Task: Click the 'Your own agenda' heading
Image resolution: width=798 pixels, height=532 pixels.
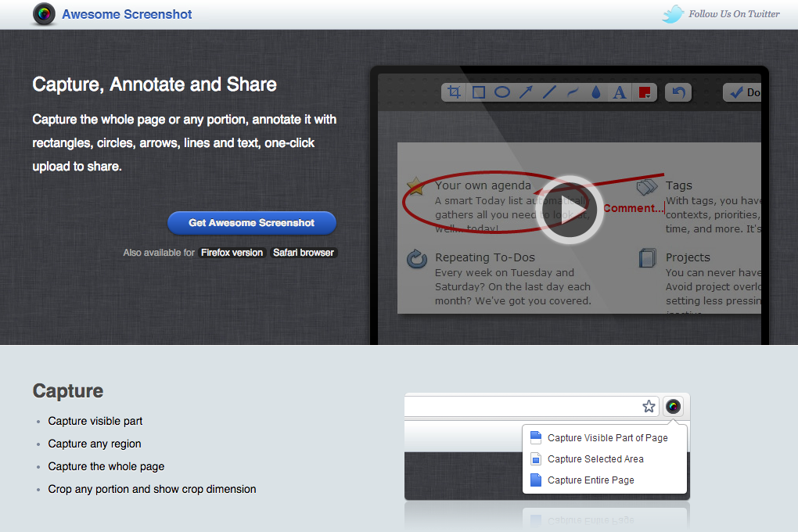Action: click(x=483, y=185)
